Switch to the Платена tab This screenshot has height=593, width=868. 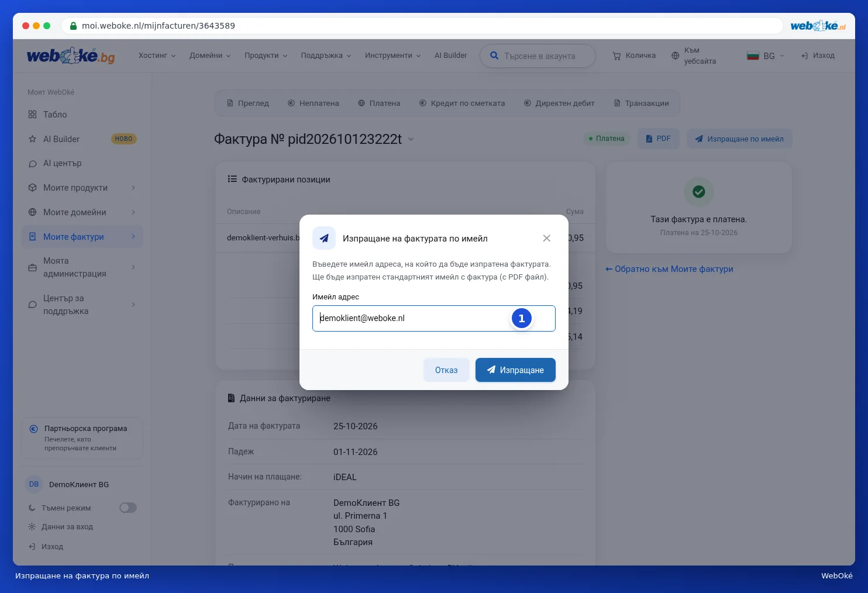coord(380,104)
